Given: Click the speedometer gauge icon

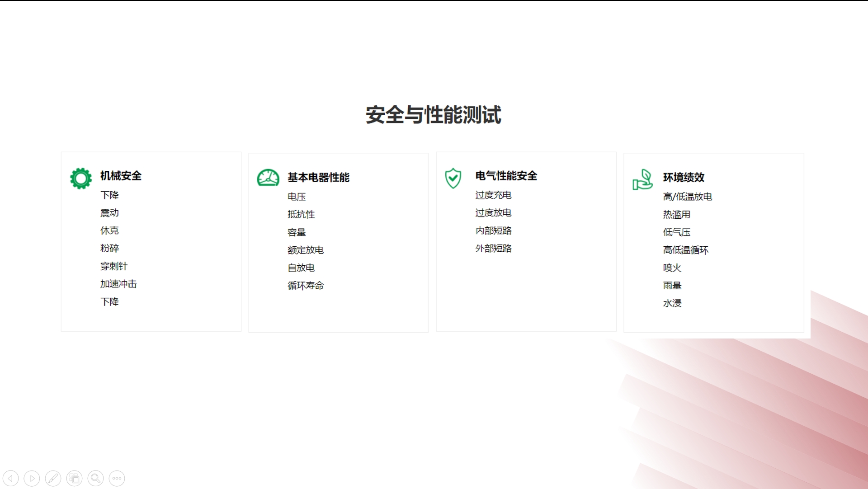Looking at the screenshot, I should coord(268,178).
